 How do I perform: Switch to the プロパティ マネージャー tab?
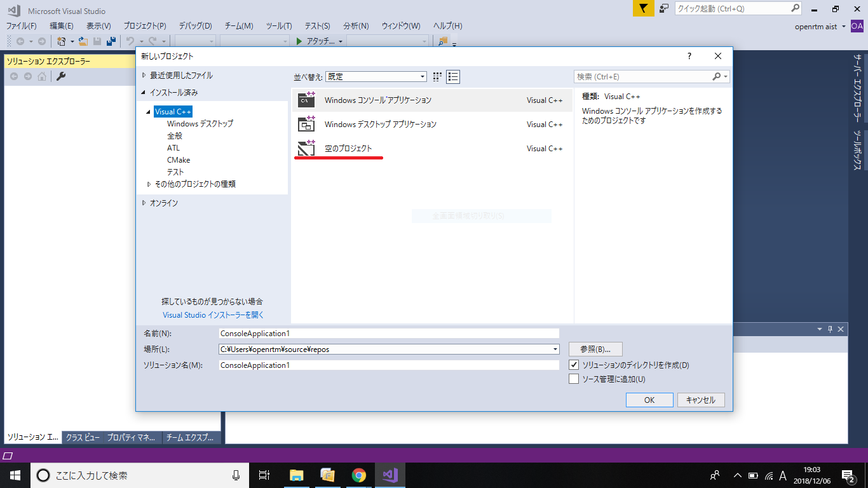coord(131,437)
